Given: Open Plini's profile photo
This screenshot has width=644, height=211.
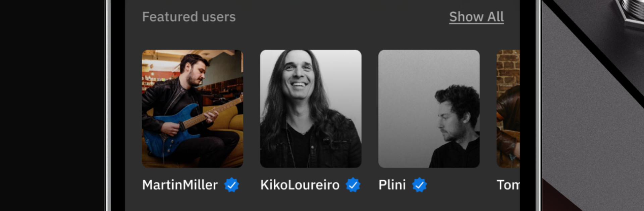Looking at the screenshot, I should [x=429, y=109].
